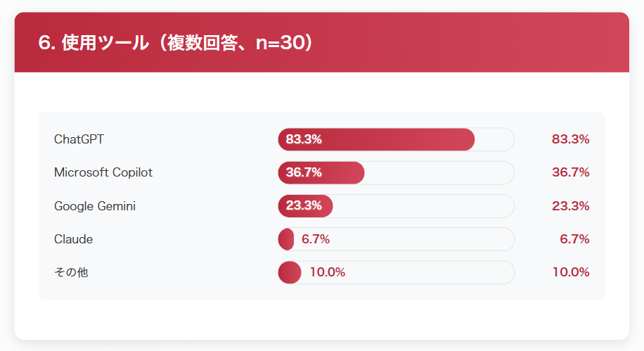Select the Google Gemini label
Viewport: 644px width, 351px height.
pyautogui.click(x=95, y=206)
